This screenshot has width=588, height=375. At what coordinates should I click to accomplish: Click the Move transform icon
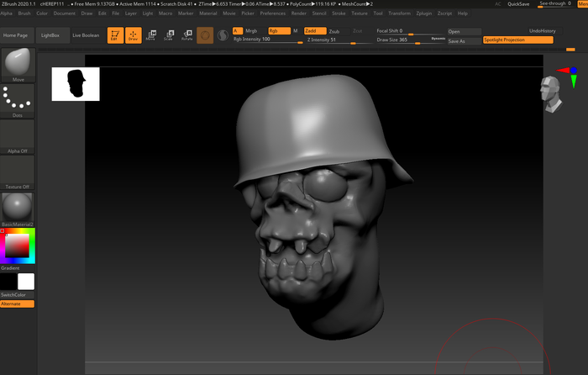tap(150, 35)
